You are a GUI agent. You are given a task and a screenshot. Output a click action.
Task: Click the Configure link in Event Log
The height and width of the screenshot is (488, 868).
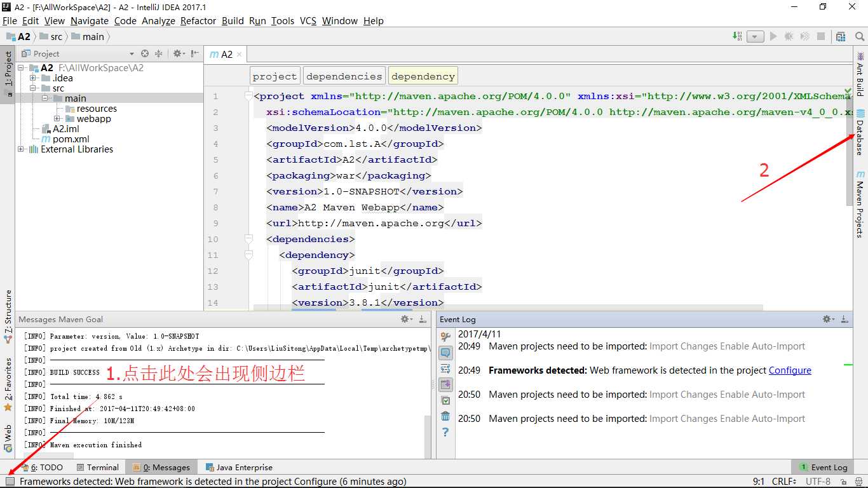tap(790, 370)
